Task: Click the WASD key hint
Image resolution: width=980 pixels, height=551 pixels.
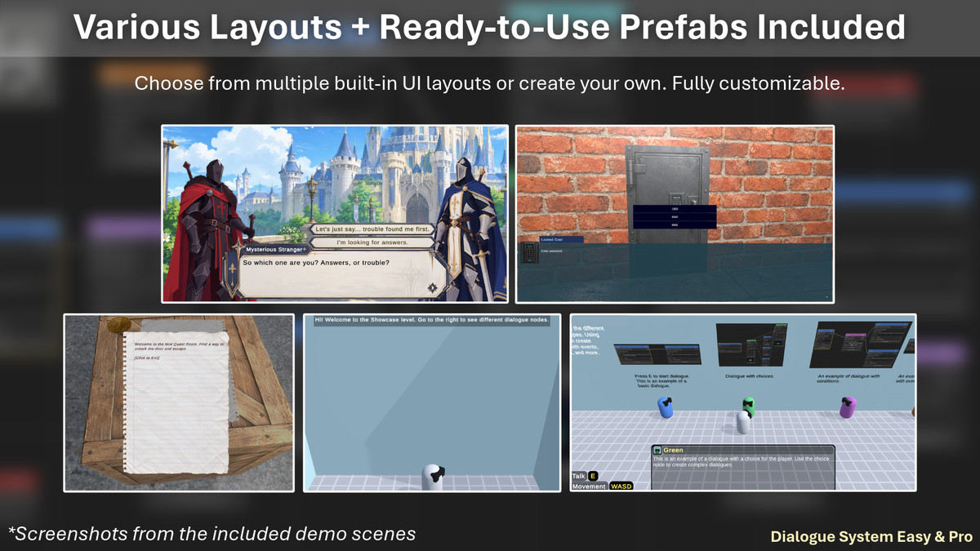Action: tap(621, 487)
